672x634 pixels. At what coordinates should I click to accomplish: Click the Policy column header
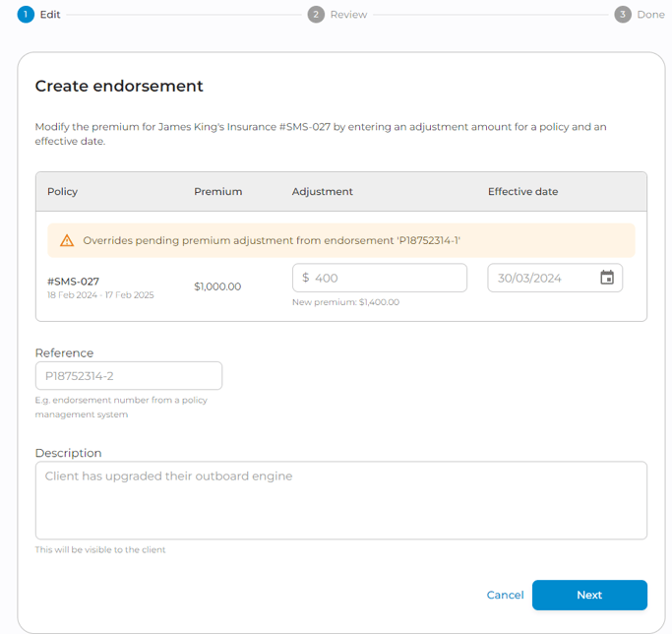[x=62, y=192]
